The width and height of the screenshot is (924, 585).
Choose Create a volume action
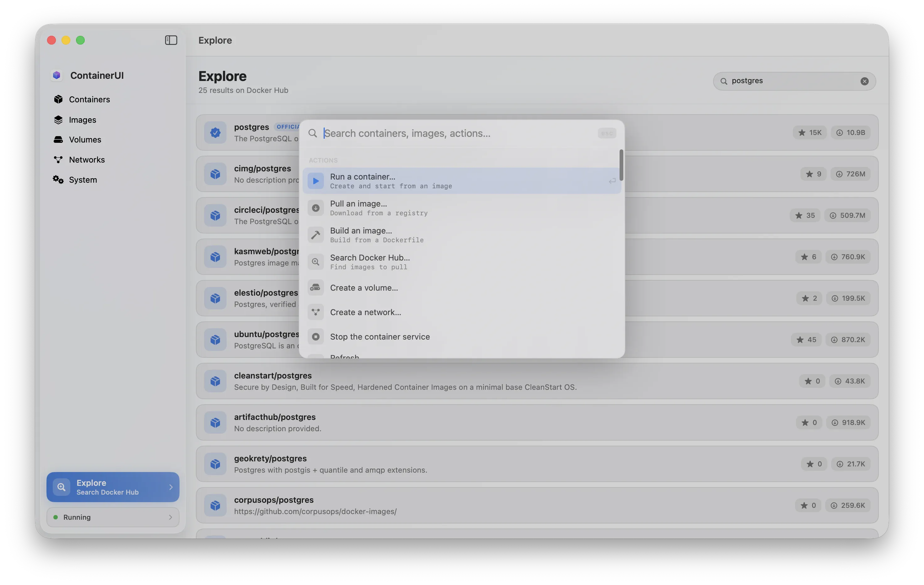coord(462,288)
